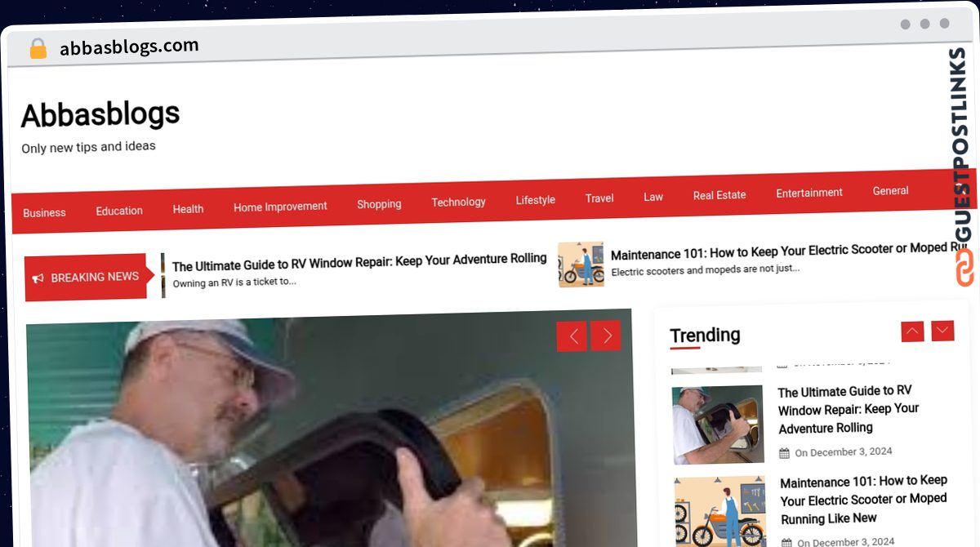Click RV window thumbnail in Trending list
The width and height of the screenshot is (980, 547).
coord(717,425)
